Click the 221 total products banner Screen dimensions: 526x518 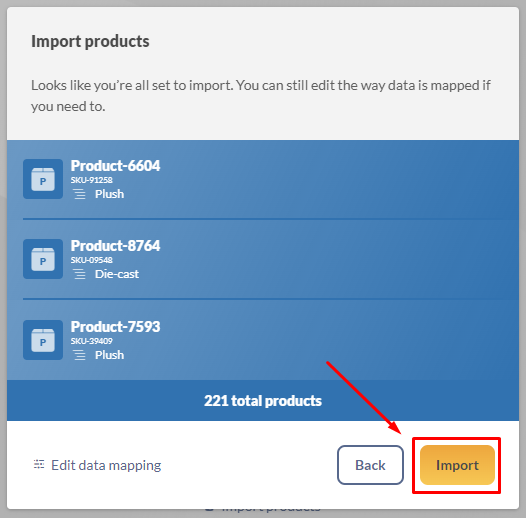[263, 401]
